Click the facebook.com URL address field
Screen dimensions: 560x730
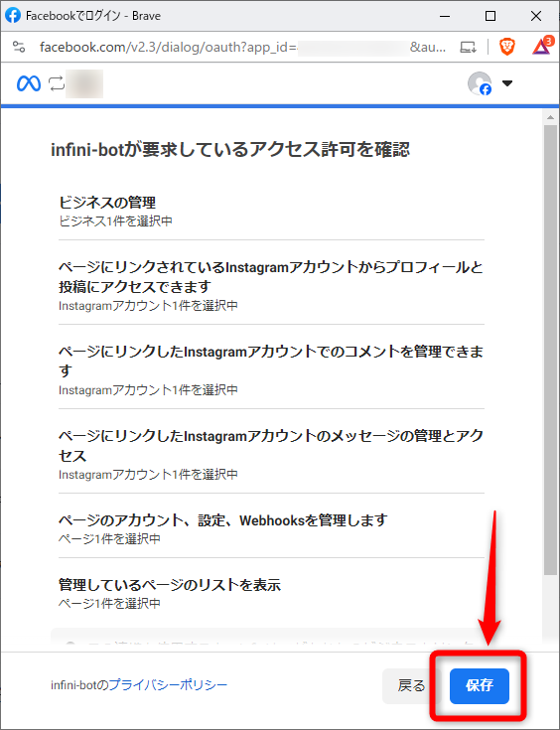[242, 47]
